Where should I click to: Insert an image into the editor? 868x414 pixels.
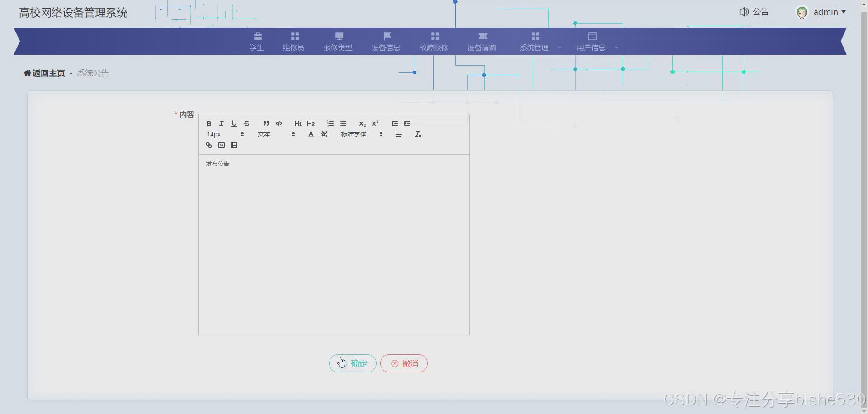(x=222, y=145)
